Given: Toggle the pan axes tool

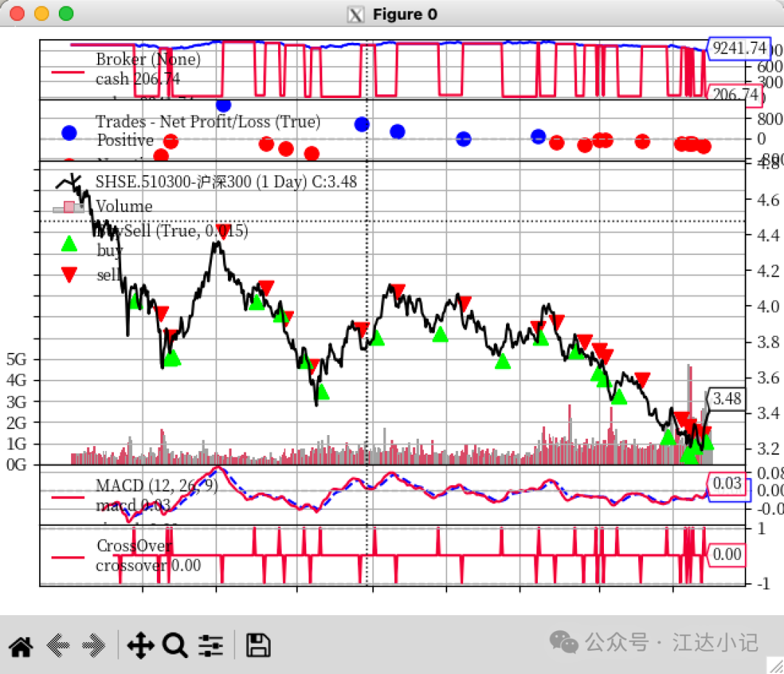Looking at the screenshot, I should pyautogui.click(x=140, y=645).
